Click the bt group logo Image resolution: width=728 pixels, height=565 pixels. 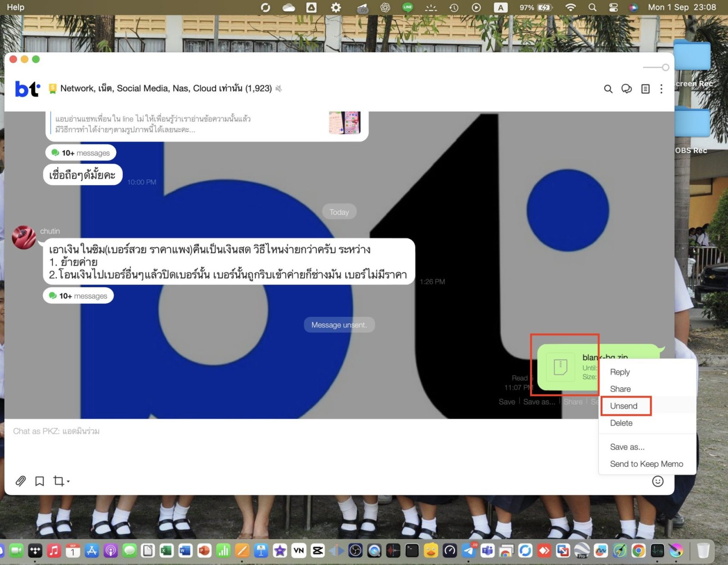click(x=27, y=88)
